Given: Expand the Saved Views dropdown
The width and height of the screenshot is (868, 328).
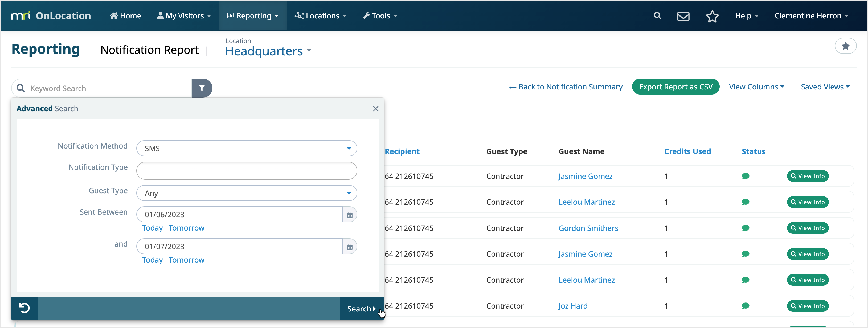Looking at the screenshot, I should pos(825,87).
